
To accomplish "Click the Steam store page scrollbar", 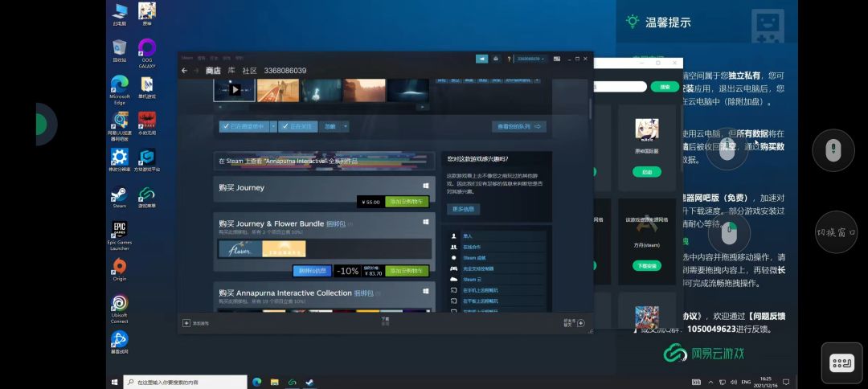I will [x=591, y=109].
